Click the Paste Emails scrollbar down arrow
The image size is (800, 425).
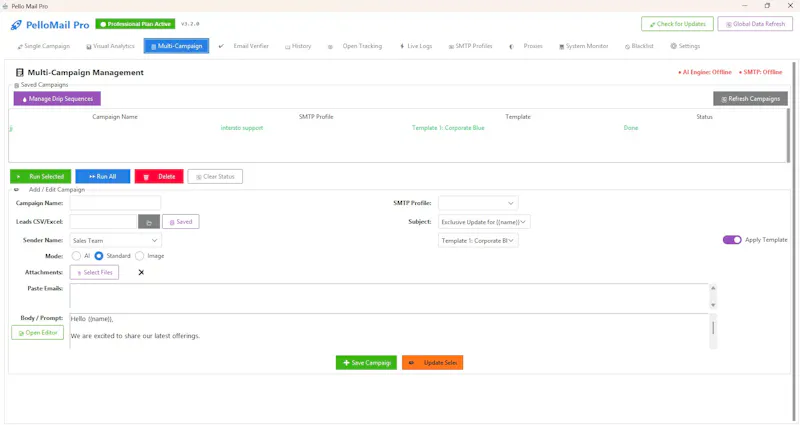[x=713, y=305]
